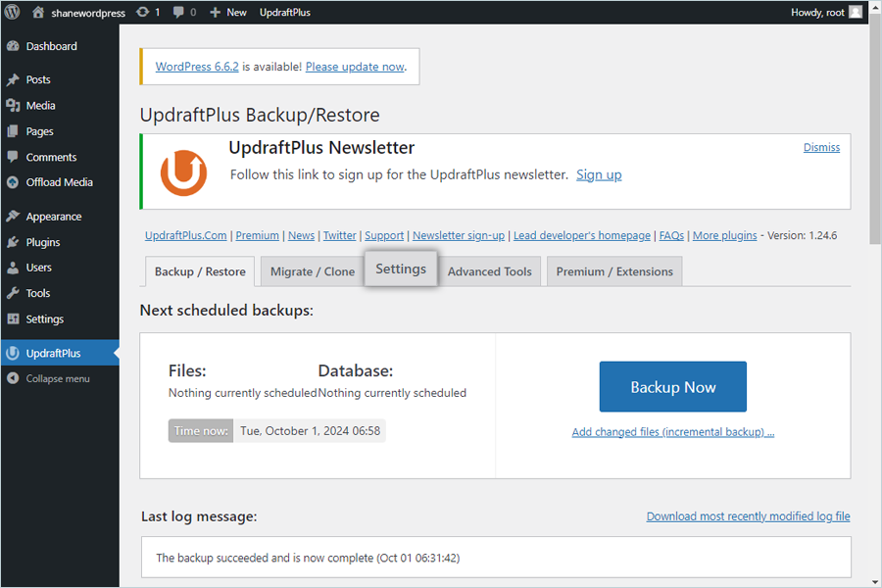Open the Howdy, root account menu
Screen dimensions: 882x588
[x=826, y=13]
